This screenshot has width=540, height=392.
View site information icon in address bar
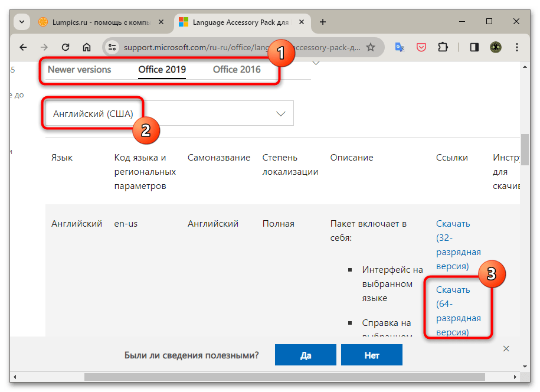point(113,47)
